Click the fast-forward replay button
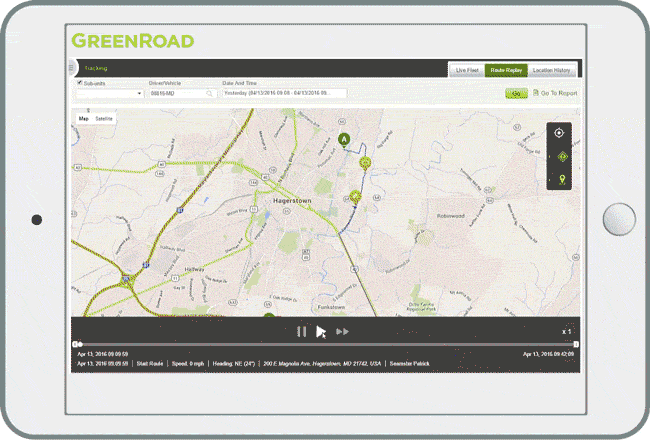Screen dimensions: 650x440 coord(342,331)
